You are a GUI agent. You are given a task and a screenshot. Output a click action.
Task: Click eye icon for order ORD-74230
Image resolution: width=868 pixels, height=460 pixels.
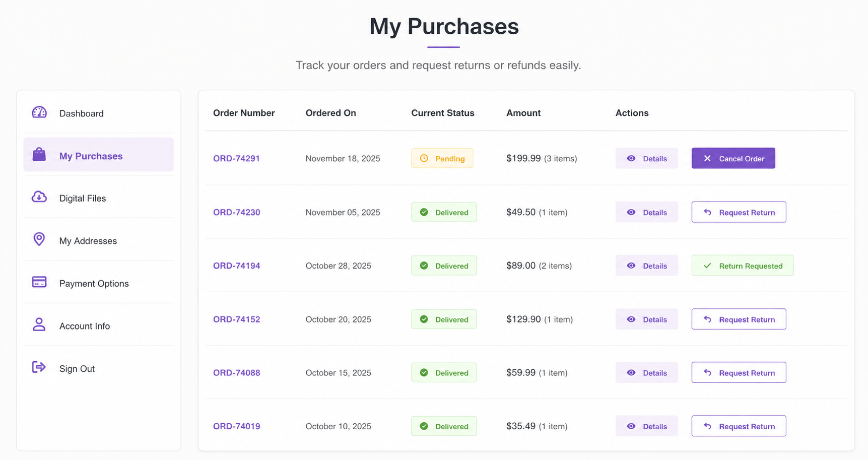click(x=631, y=212)
